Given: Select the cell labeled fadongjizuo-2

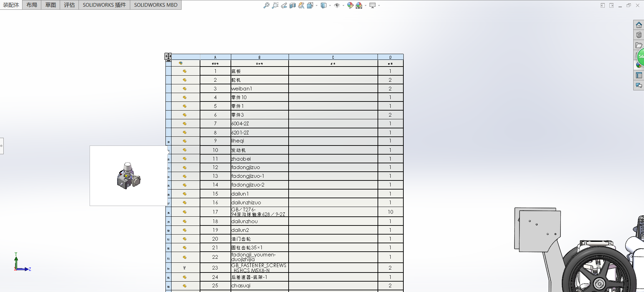Looking at the screenshot, I should pos(260,185).
